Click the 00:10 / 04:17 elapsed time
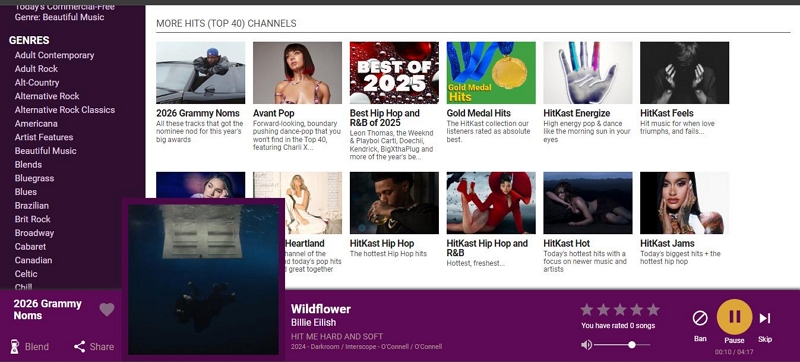The image size is (800, 362). tap(734, 352)
